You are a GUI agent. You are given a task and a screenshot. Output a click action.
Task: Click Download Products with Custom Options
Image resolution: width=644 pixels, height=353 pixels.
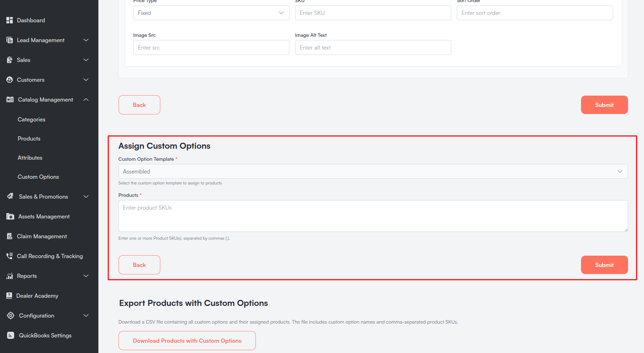point(187,341)
